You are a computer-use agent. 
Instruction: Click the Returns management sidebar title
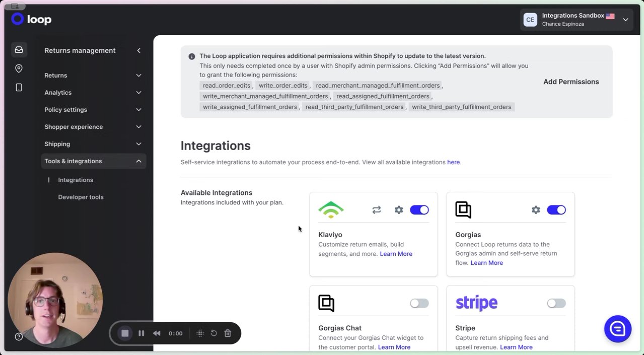tap(80, 50)
